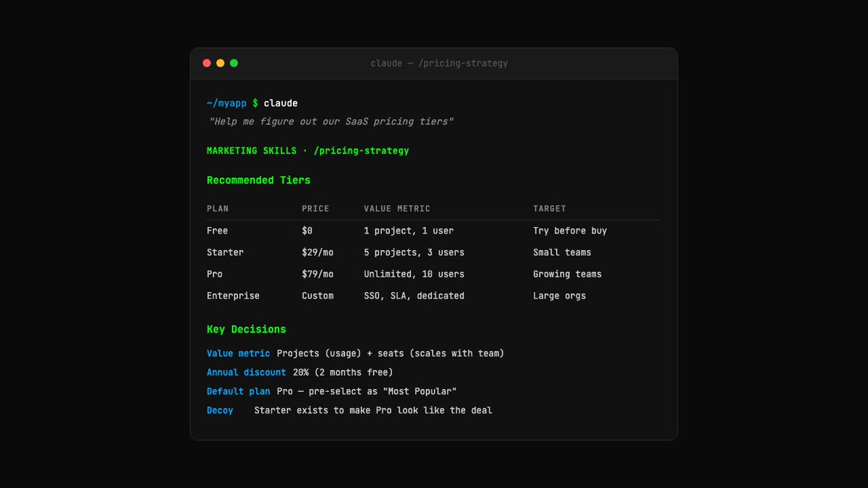This screenshot has width=868, height=488.
Task: Click the quoted prompt about SaaS pricing tiers
Action: click(331, 121)
